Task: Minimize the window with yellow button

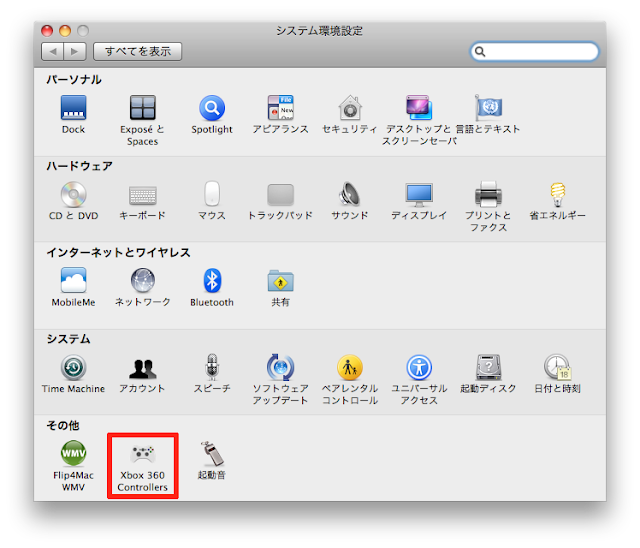Action: coord(65,31)
